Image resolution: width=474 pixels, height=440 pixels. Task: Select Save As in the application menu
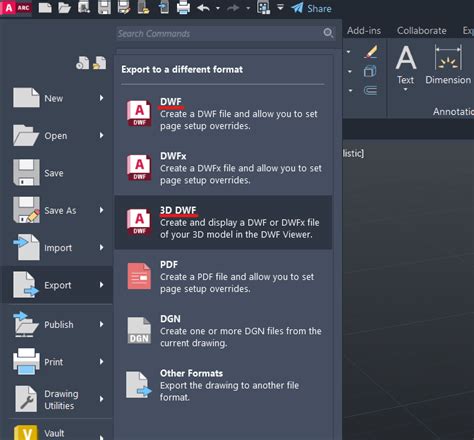tap(58, 210)
